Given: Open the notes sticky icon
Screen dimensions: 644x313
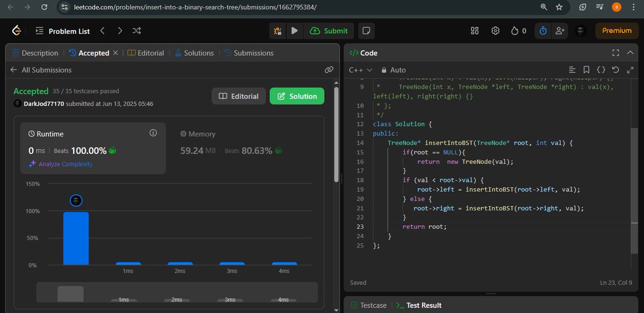Looking at the screenshot, I should (365, 31).
